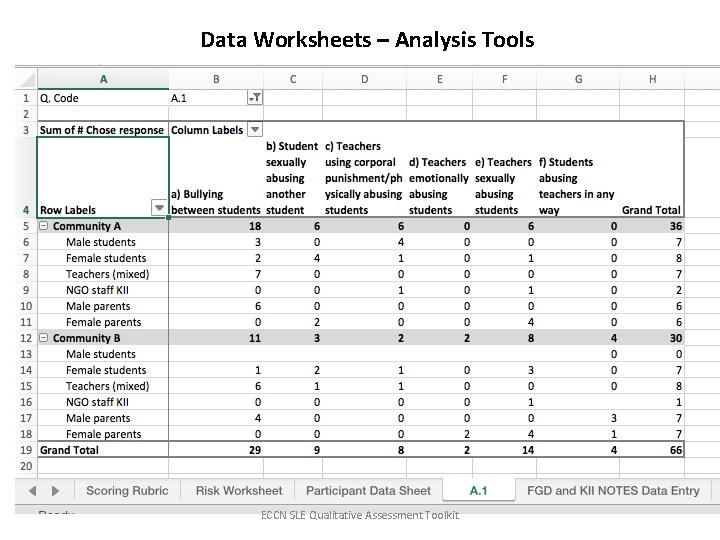Viewport: 720px width, 540px height.
Task: Click the 'Community B' row label
Action: [x=87, y=338]
